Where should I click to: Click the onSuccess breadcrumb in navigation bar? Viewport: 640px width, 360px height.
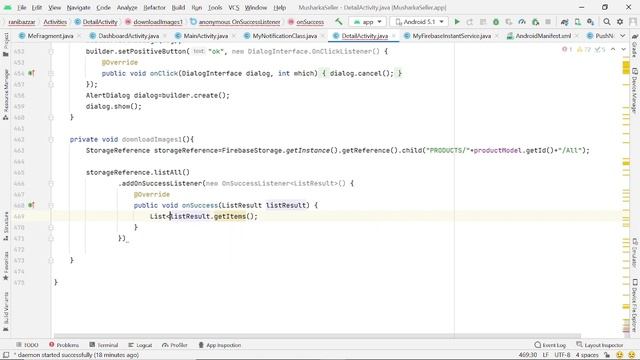tap(306, 22)
